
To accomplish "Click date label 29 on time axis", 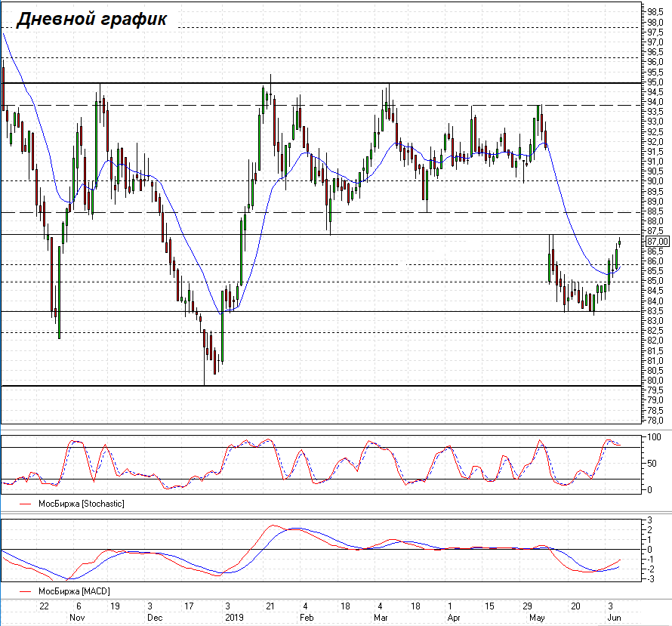I will [x=527, y=606].
